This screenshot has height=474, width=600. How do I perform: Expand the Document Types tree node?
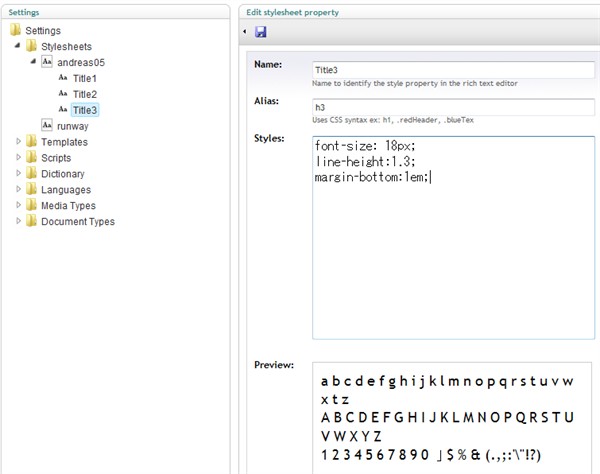pos(18,221)
